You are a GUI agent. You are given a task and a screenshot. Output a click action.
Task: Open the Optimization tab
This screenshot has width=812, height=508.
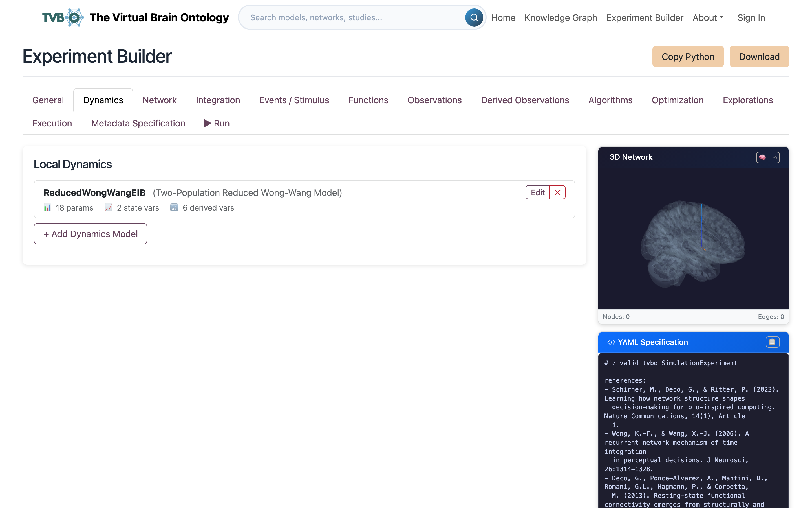click(678, 100)
